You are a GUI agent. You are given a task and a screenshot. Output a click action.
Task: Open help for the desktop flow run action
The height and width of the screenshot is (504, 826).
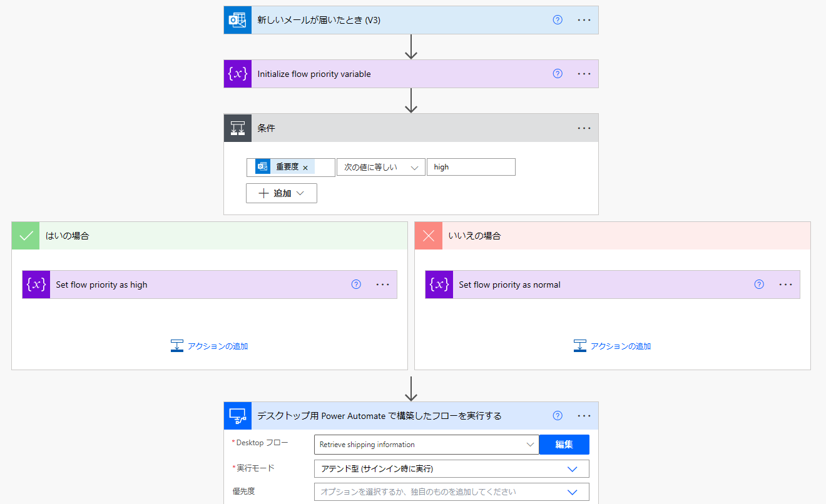pos(558,416)
